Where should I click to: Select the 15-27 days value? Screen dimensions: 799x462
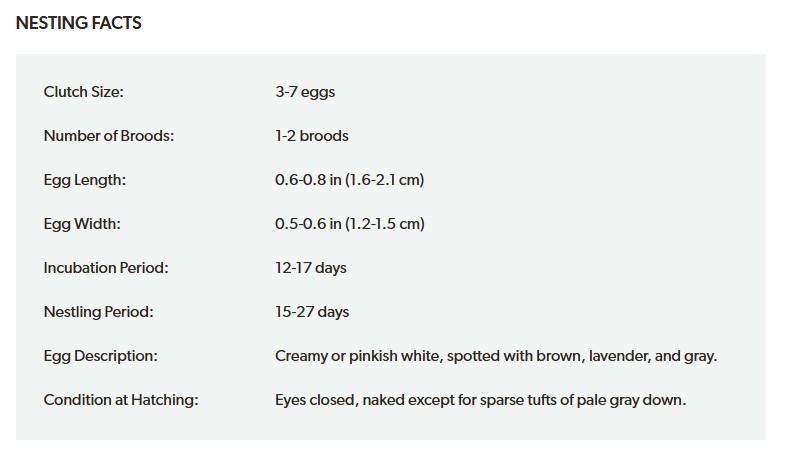pos(312,312)
